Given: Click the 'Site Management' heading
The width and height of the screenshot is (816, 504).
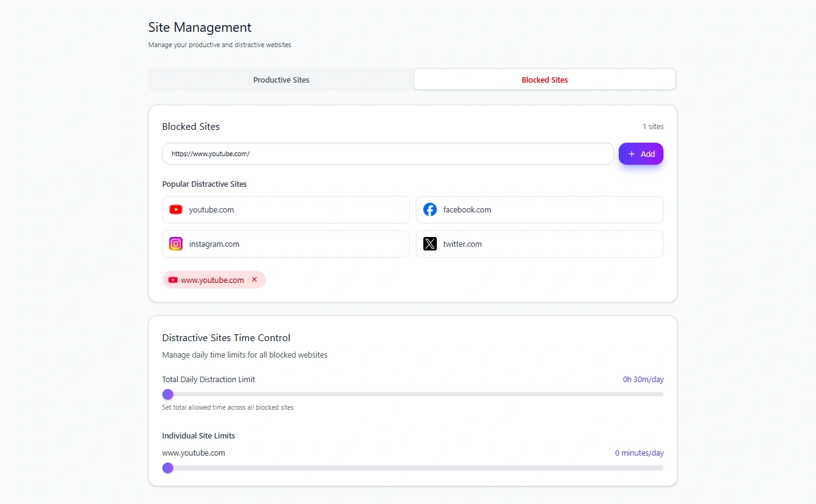Looking at the screenshot, I should point(200,28).
